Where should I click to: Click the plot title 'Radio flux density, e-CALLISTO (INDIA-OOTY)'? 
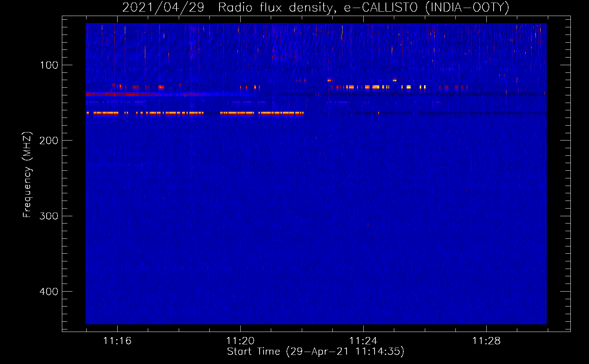pos(363,8)
